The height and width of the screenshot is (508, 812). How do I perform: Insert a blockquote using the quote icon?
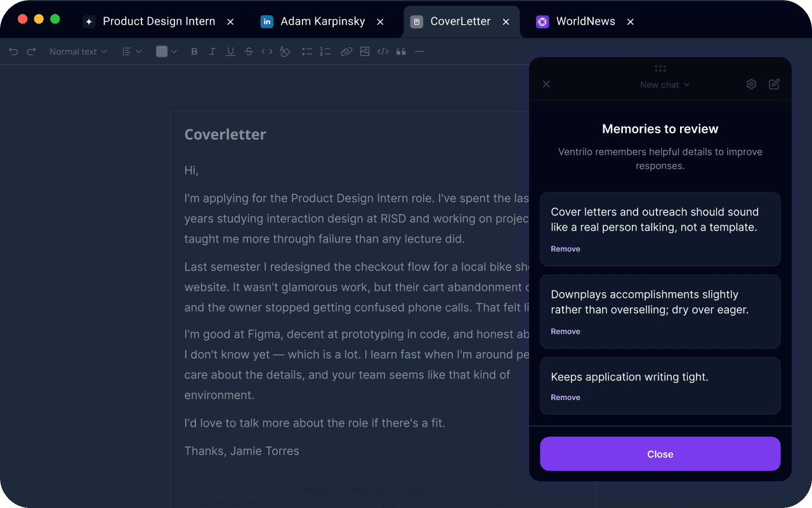[401, 51]
